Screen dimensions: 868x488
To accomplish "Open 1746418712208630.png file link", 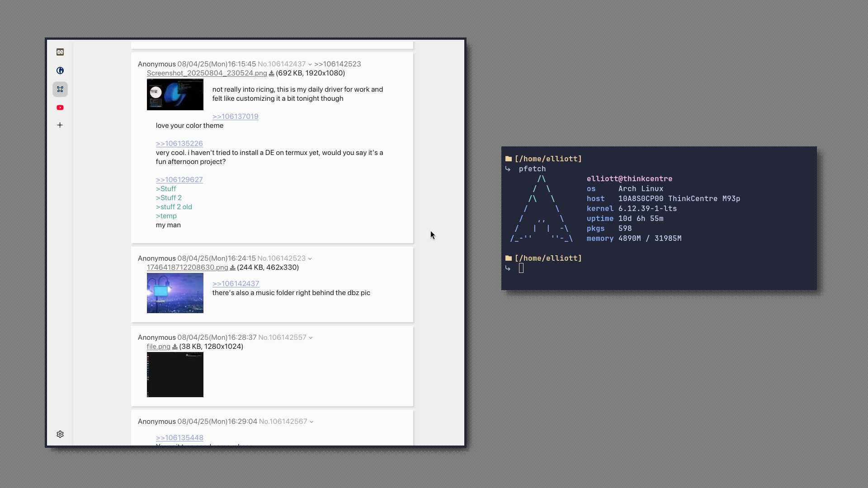I will tap(187, 267).
